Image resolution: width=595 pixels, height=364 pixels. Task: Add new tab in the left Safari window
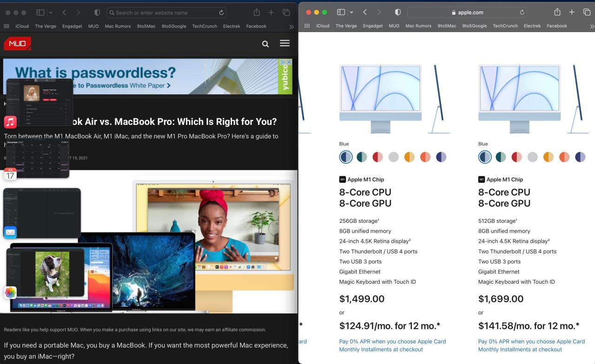[271, 13]
